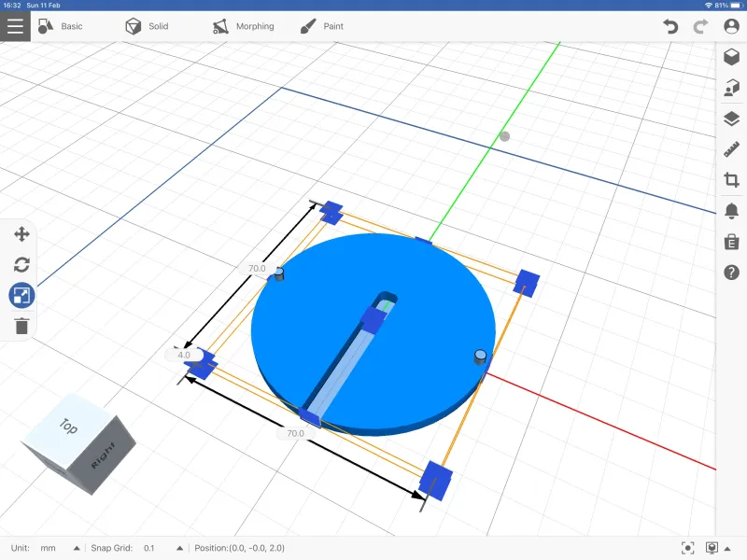Open the Basic shapes tab
The image size is (747, 560).
point(60,26)
